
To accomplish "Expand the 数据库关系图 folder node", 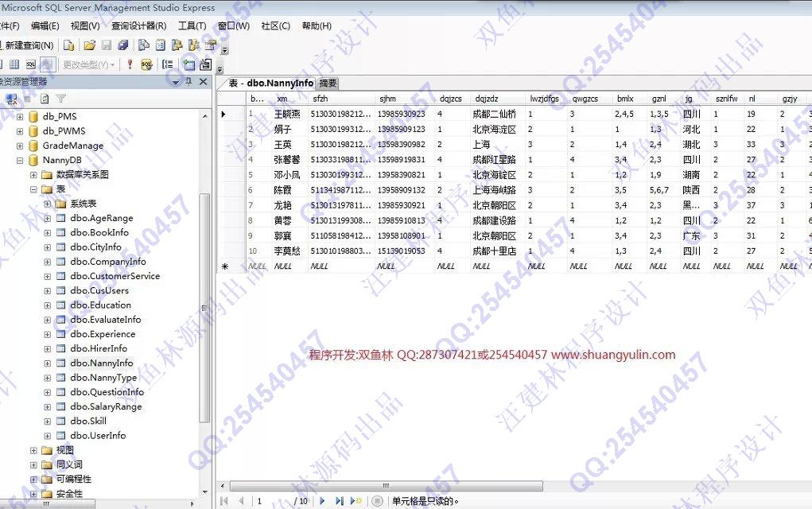I will coord(33,174).
